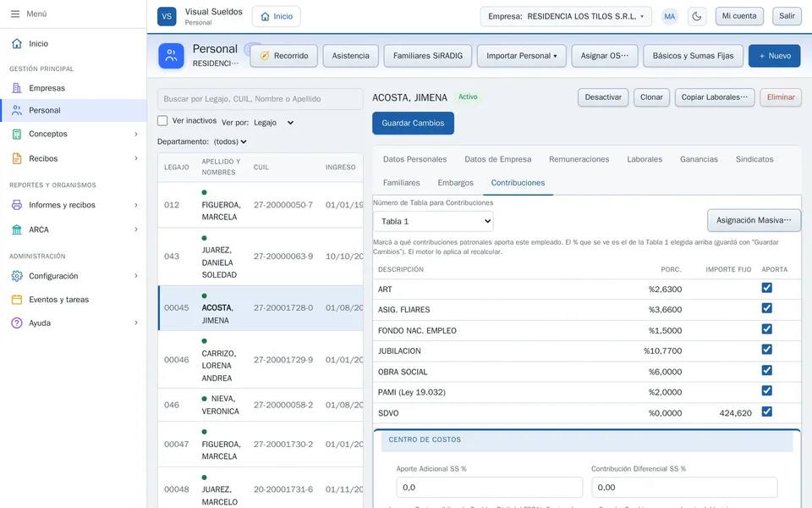Image resolution: width=812 pixels, height=508 pixels.
Task: Expand the Conceptos sidebar submenu
Action: click(136, 134)
